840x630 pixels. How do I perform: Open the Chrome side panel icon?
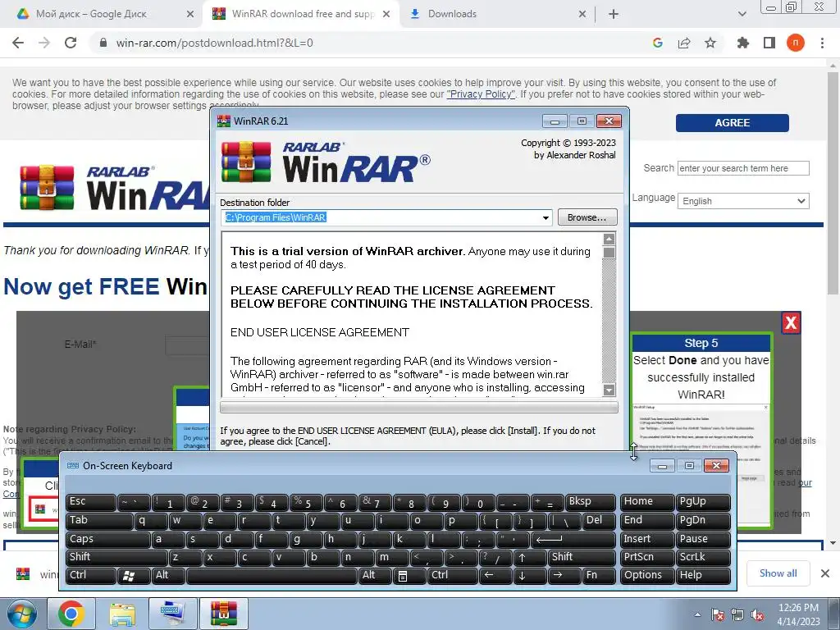tap(769, 43)
